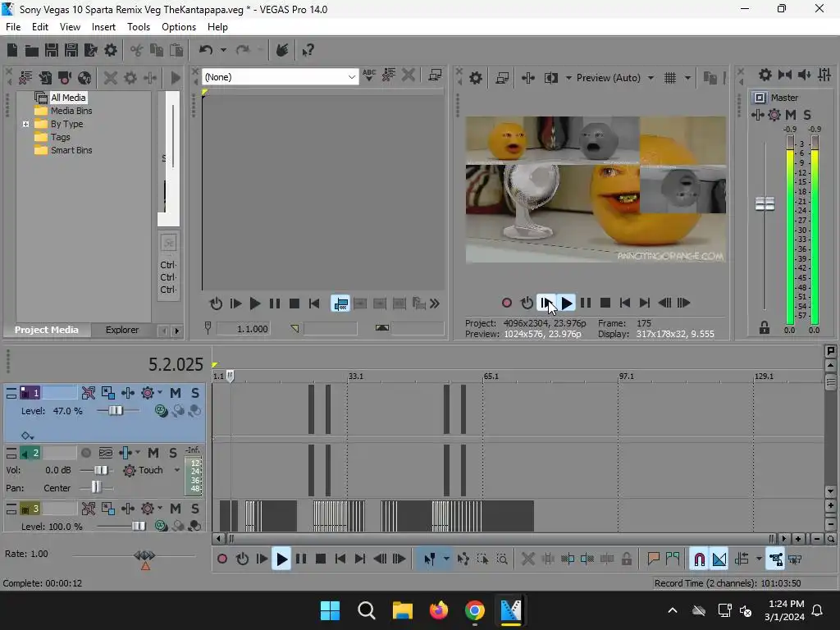Click the track 2 Pan slider
This screenshot has height=630, width=840.
tap(96, 487)
